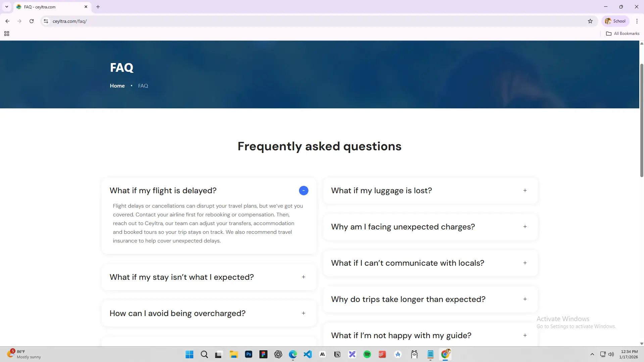Expand "Why do trips take longer than expected?"
This screenshot has width=644, height=362.
tap(525, 299)
